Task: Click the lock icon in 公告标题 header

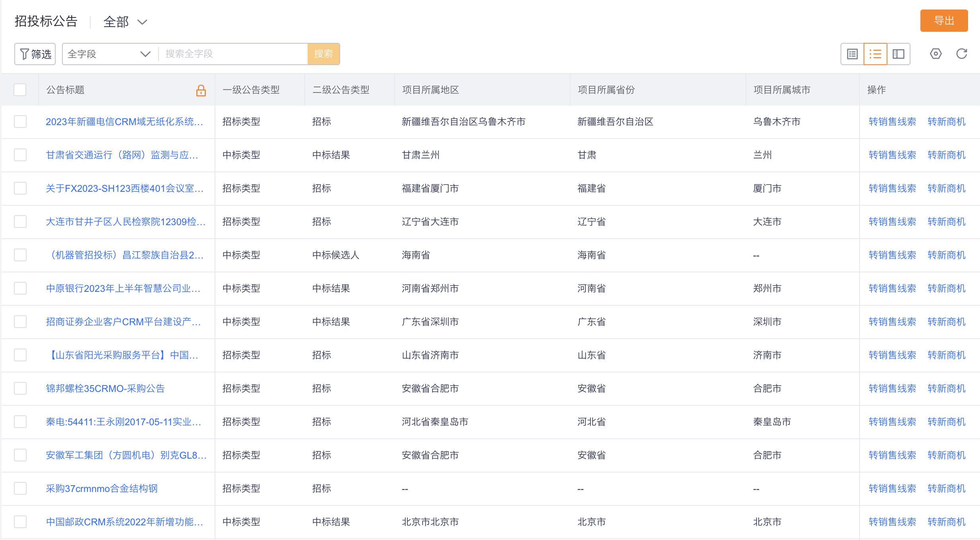Action: 201,91
